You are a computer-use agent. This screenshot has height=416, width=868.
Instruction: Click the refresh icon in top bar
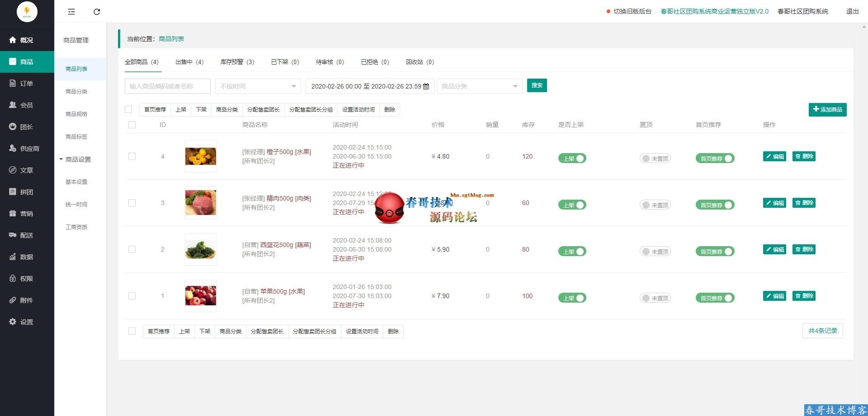click(97, 12)
